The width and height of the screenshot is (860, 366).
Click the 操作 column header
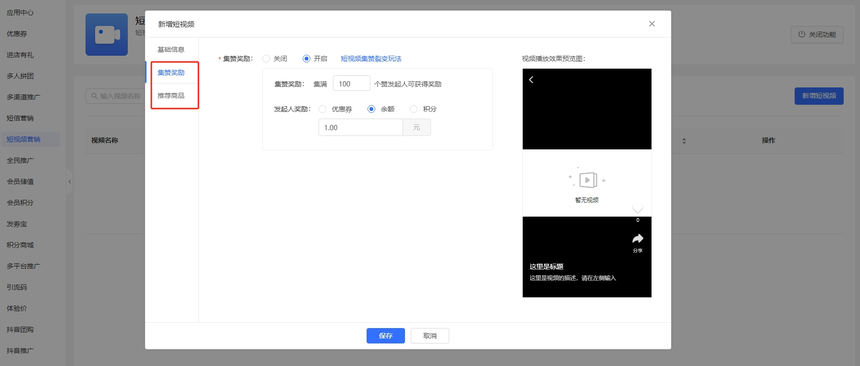768,140
